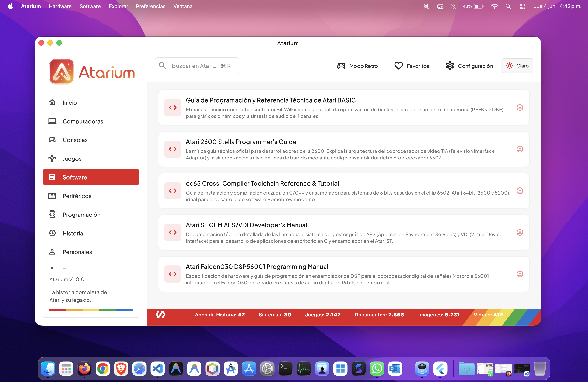The width and height of the screenshot is (588, 382).
Task: Toggle the Claro light theme button
Action: tap(517, 66)
